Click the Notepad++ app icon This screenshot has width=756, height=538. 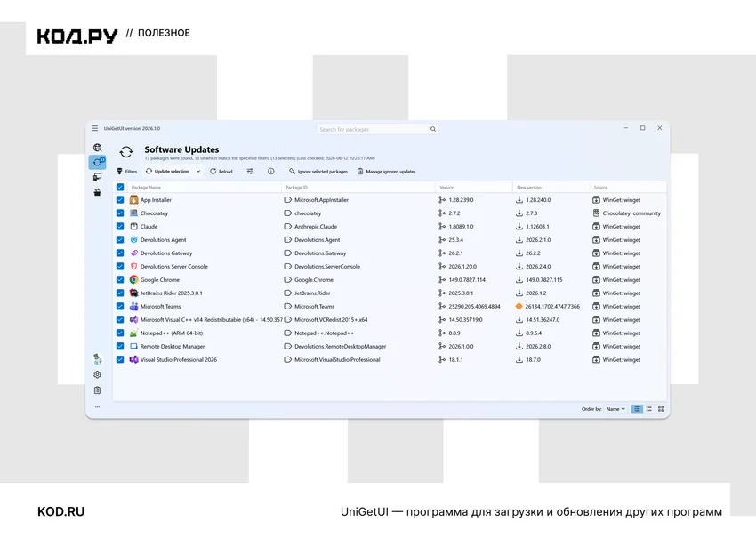(x=133, y=333)
